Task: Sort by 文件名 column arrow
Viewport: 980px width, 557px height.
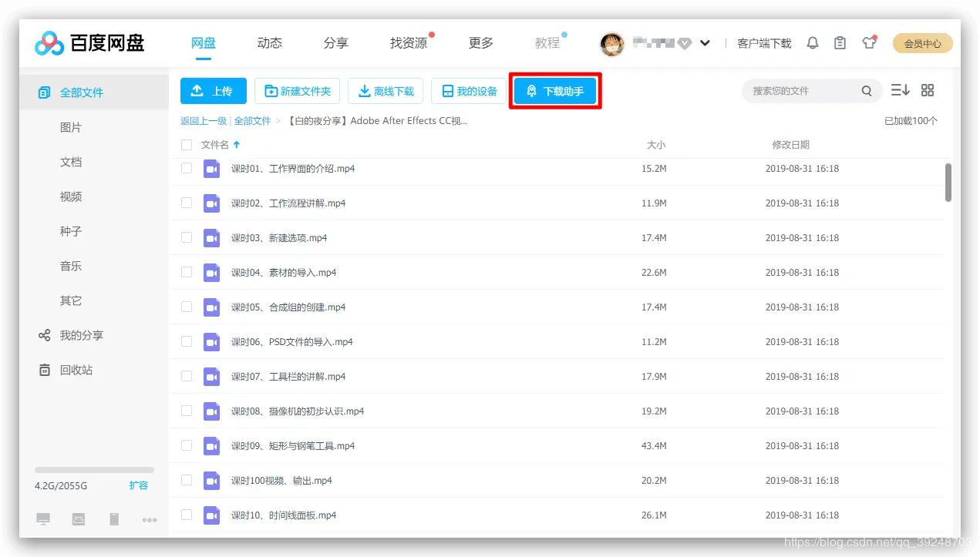Action: (237, 145)
